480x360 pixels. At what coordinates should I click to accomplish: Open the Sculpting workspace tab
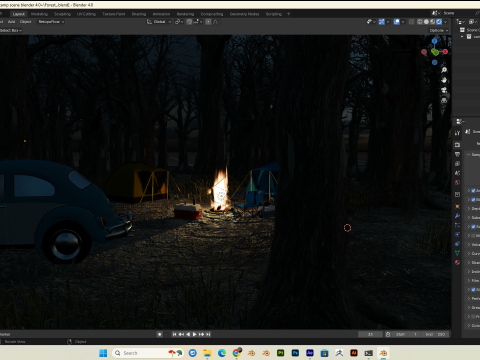click(x=62, y=14)
